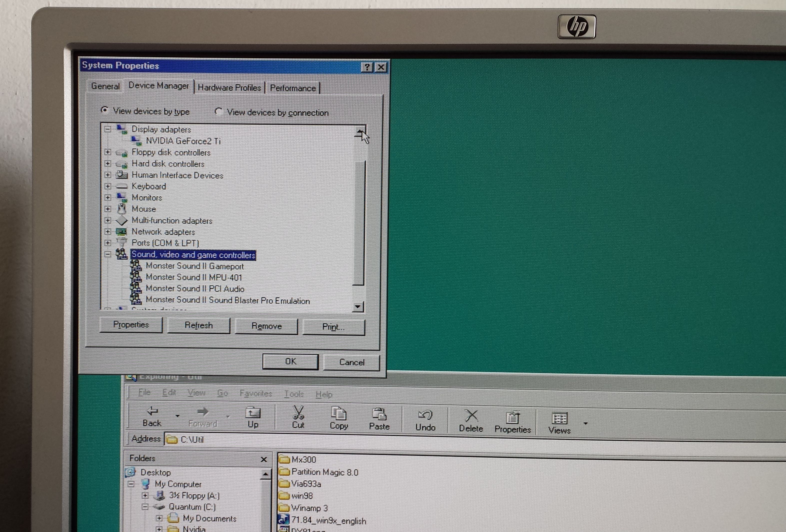Open the File menu in Explorer

[x=144, y=392]
